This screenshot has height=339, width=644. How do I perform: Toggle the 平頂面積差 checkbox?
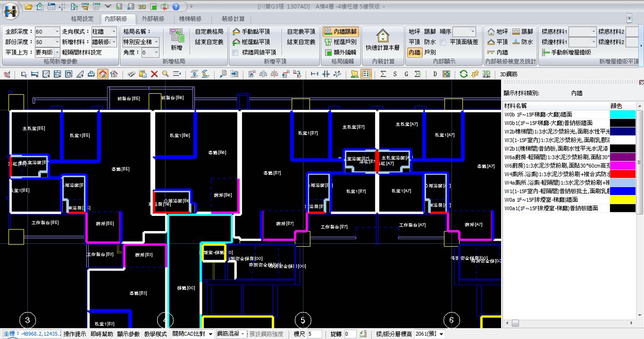point(443,42)
